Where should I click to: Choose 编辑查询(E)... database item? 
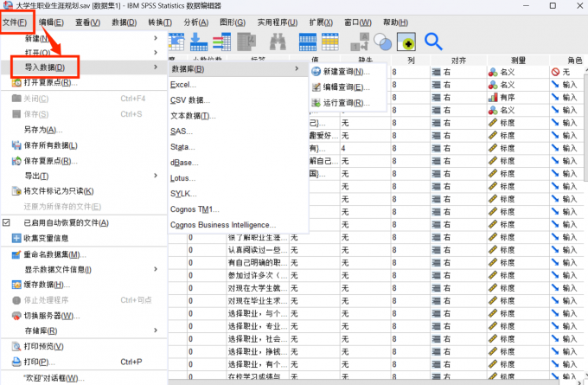(348, 87)
